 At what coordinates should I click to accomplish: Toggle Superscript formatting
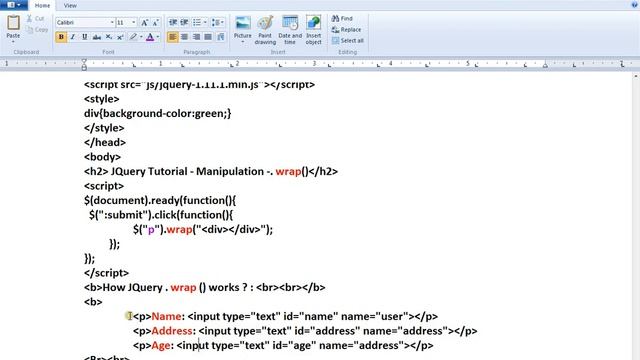pos(120,37)
